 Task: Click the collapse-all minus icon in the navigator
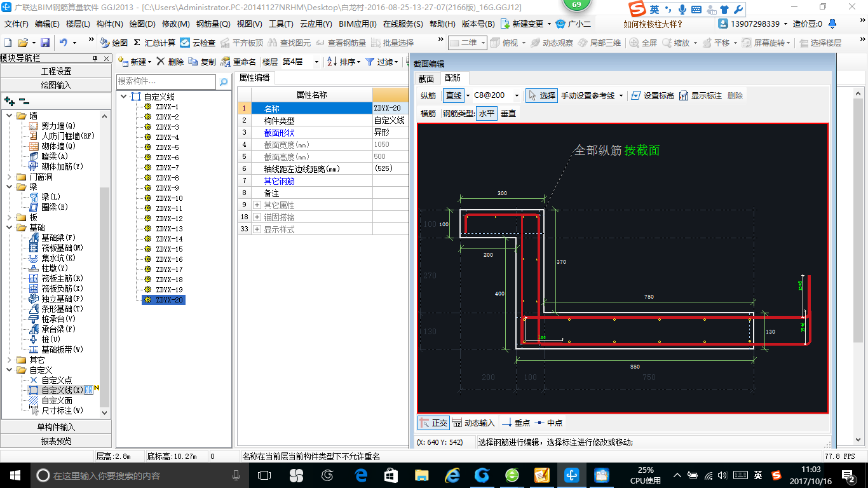pyautogui.click(x=24, y=101)
